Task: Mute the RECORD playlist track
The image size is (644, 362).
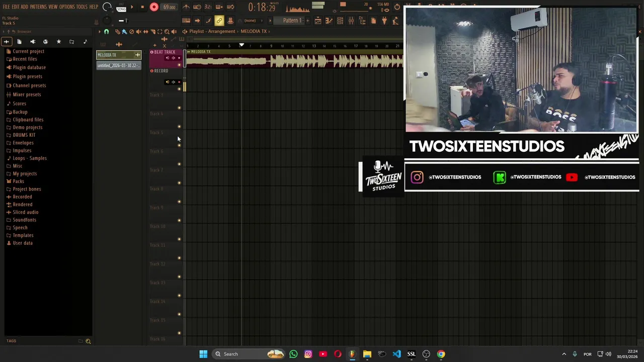Action: pos(179,89)
